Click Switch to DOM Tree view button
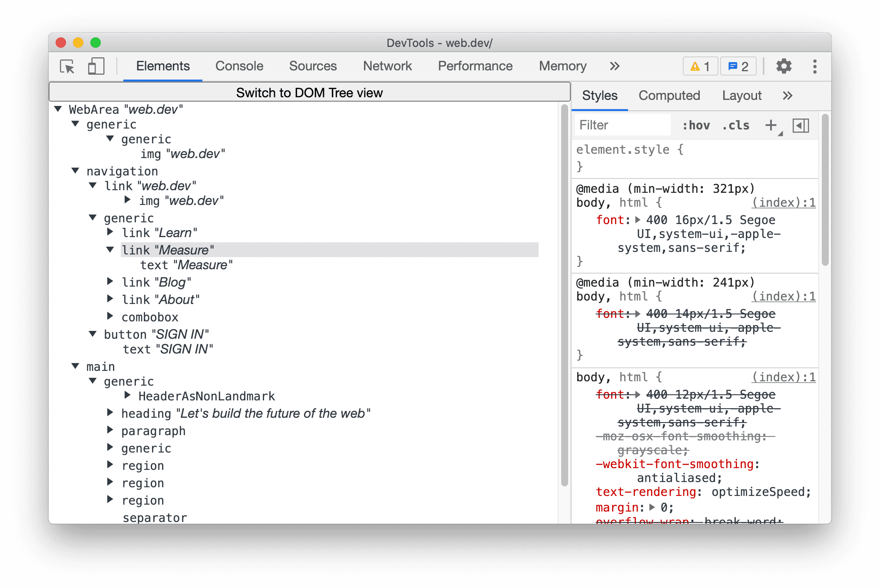 tap(309, 92)
